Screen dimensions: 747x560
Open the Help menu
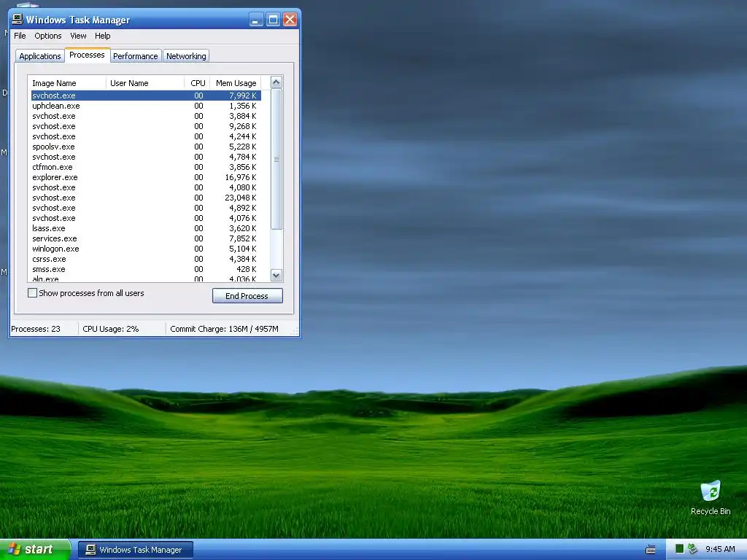coord(102,36)
